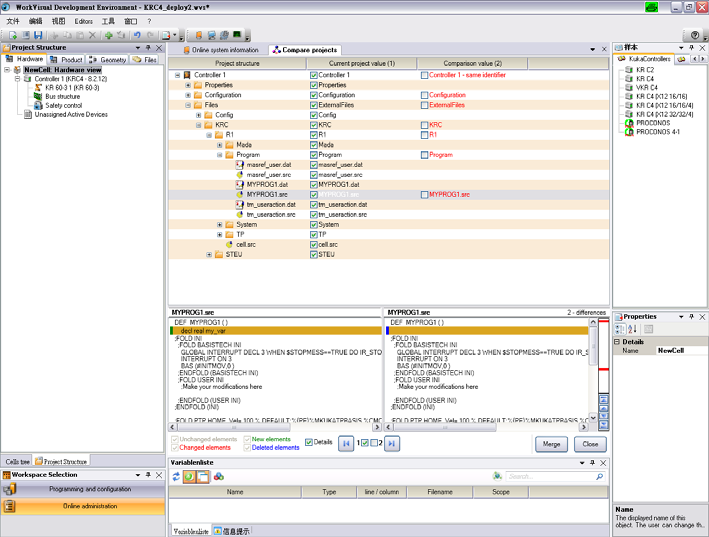This screenshot has width=709, height=537.
Task: Expand the Properties node under Controller 1
Action: tap(188, 85)
